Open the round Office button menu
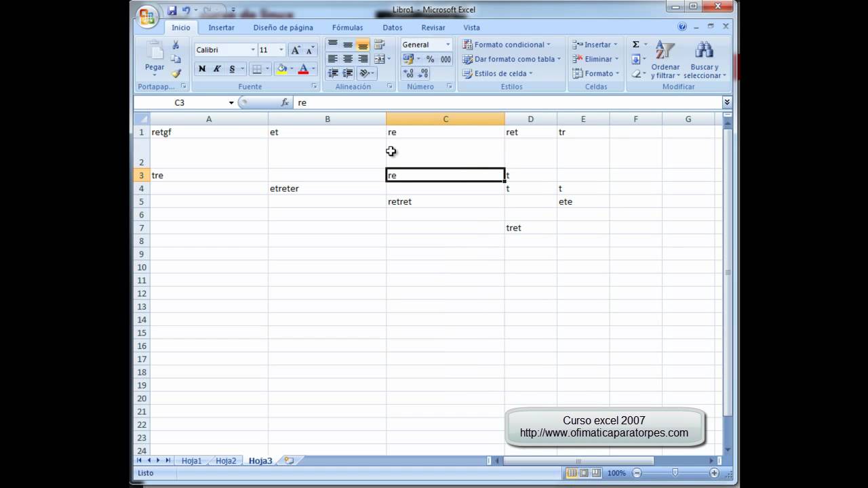The height and width of the screenshot is (488, 868). (146, 17)
